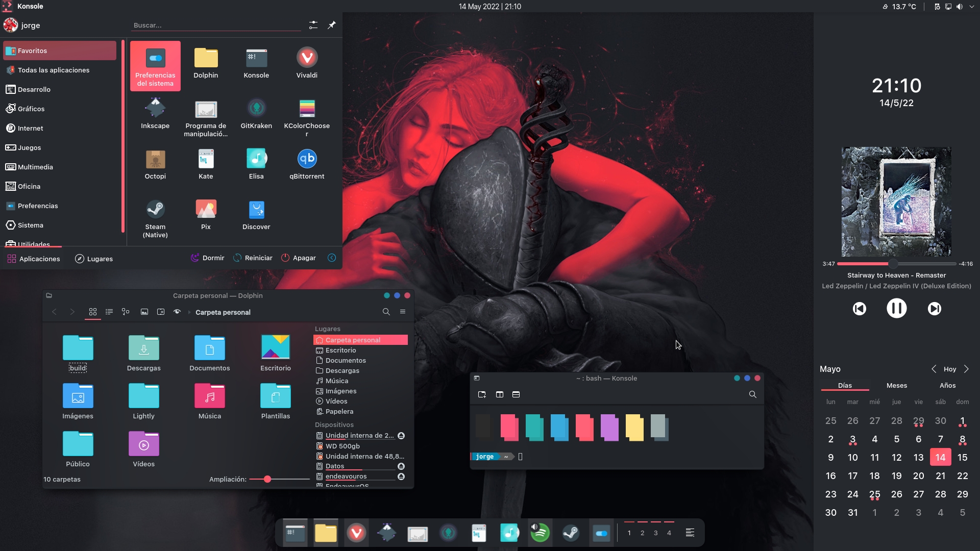Screen dimensions: 980x551
Task: Switch Dolphin to icons view mode
Action: pyautogui.click(x=93, y=312)
